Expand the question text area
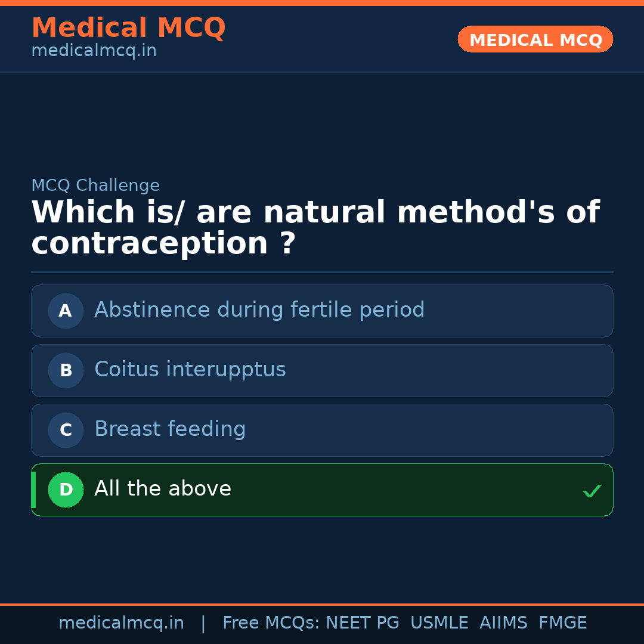Viewport: 644px width, 644px height. (x=315, y=227)
